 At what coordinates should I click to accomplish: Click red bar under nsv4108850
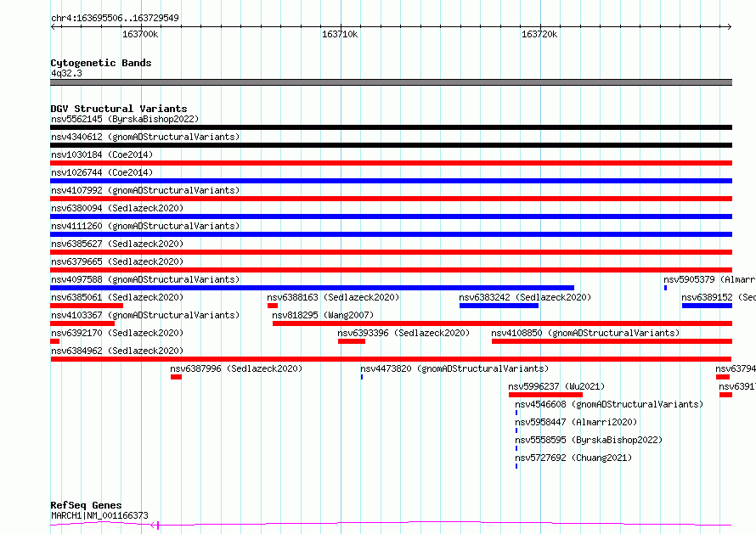click(x=612, y=341)
